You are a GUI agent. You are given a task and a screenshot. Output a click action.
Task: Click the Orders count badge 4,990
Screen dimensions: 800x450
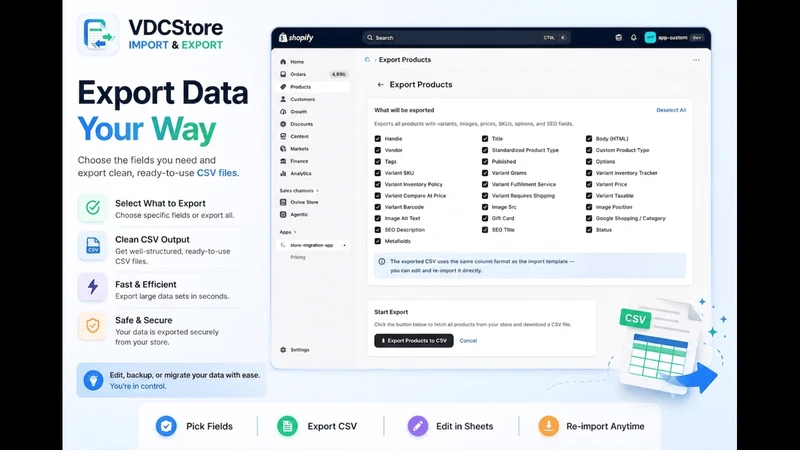click(x=338, y=74)
